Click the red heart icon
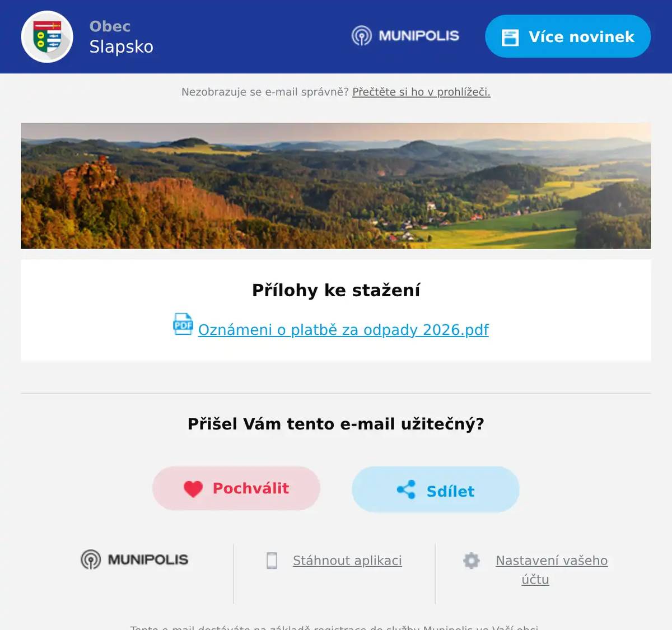Image resolution: width=672 pixels, height=630 pixels. pyautogui.click(x=193, y=489)
